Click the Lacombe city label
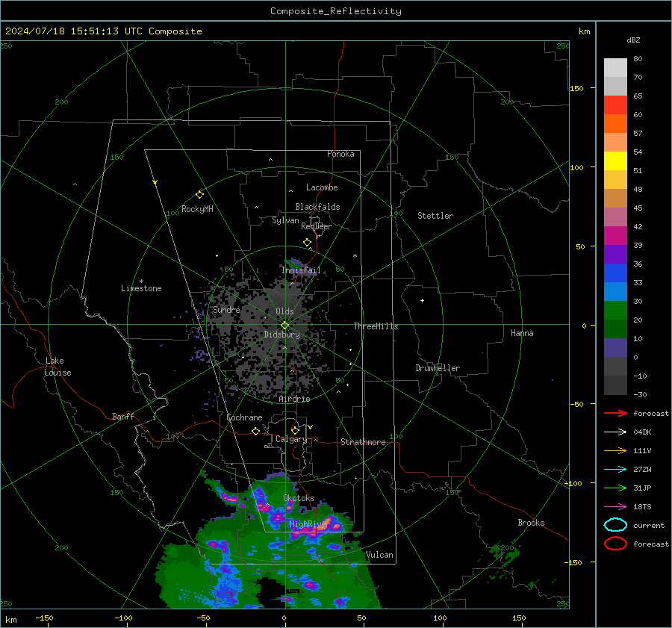 [x=322, y=187]
